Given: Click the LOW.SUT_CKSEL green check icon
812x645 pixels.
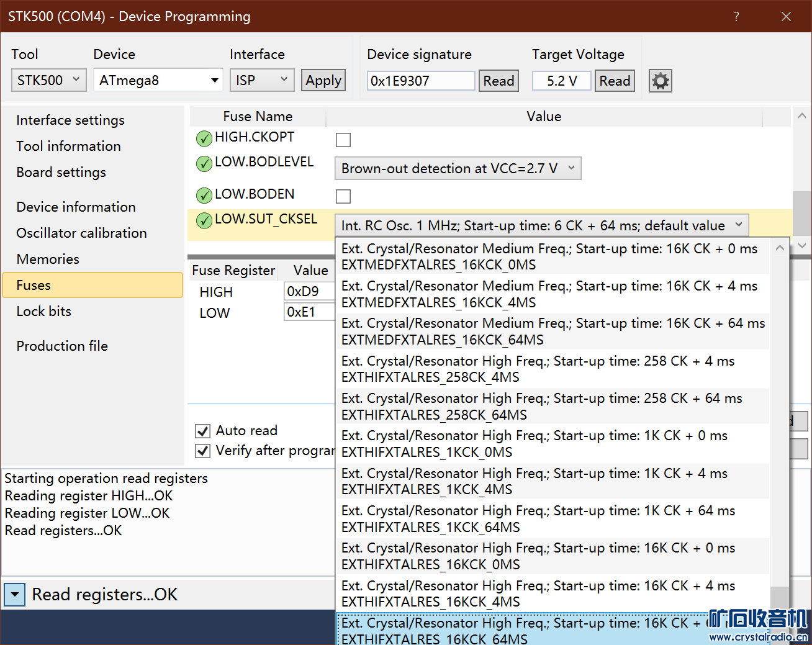Looking at the screenshot, I should click(204, 220).
